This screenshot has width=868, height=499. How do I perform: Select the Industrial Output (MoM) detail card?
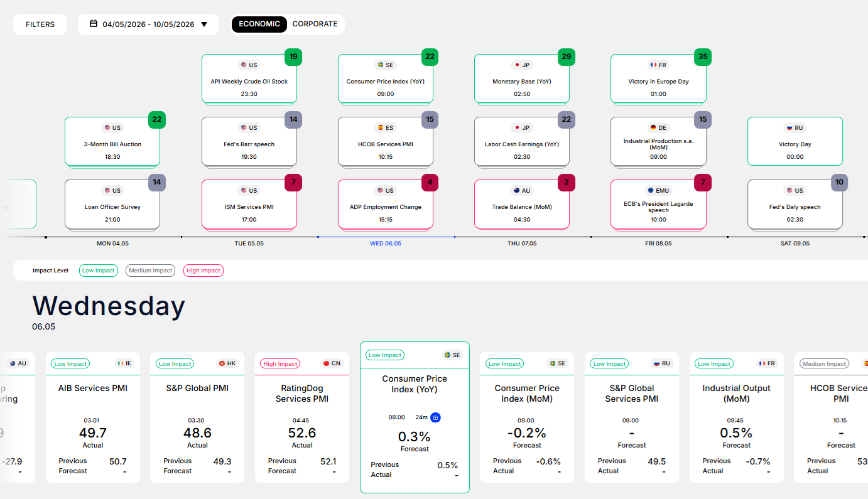click(737, 417)
